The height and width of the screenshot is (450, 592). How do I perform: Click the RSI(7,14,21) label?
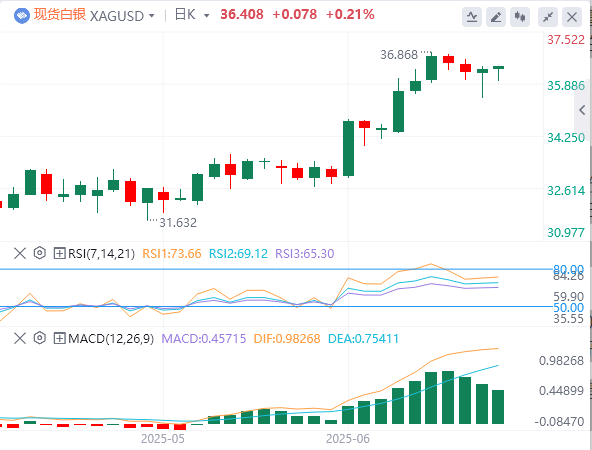(101, 254)
